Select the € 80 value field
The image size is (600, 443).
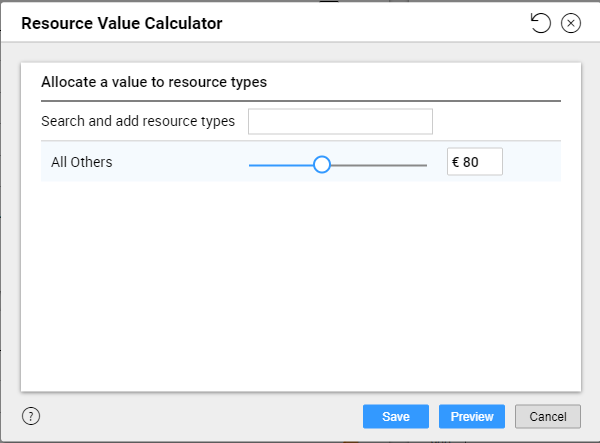pyautogui.click(x=474, y=161)
